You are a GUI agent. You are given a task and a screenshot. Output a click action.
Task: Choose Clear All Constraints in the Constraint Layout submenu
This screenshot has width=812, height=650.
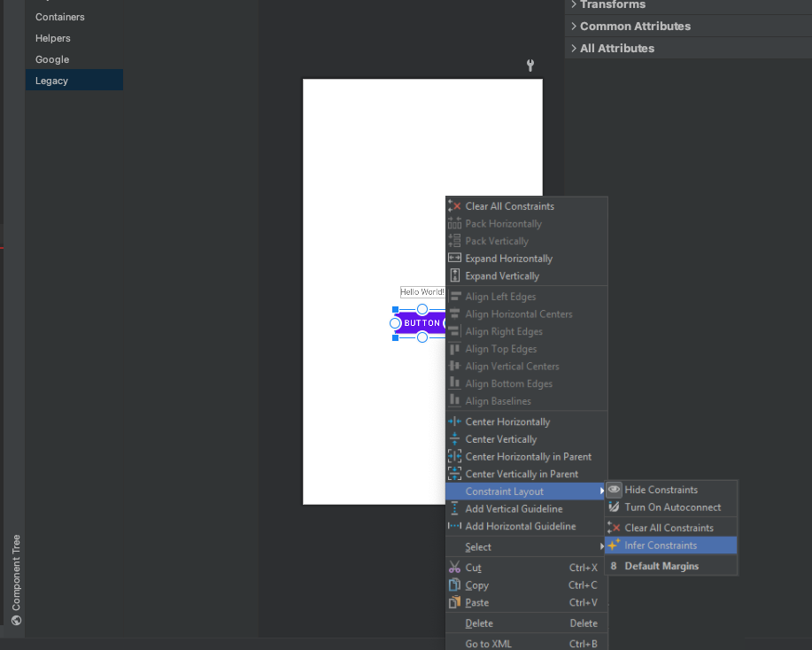tap(670, 528)
